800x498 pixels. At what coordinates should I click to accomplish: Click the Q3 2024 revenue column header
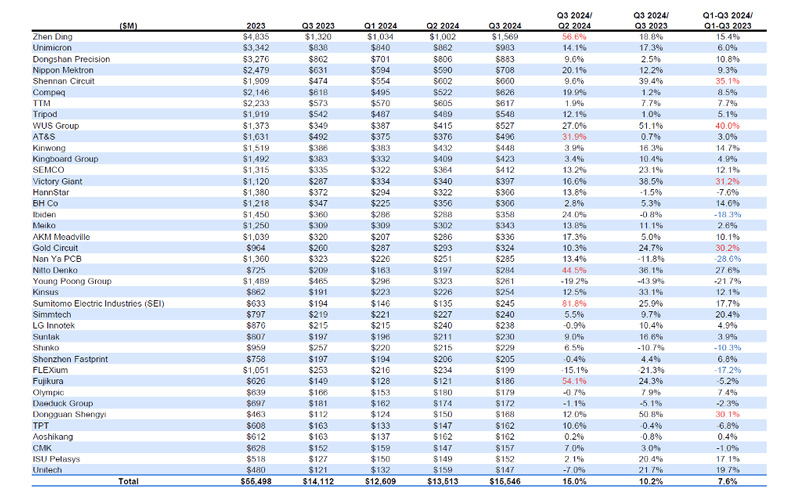[505, 26]
